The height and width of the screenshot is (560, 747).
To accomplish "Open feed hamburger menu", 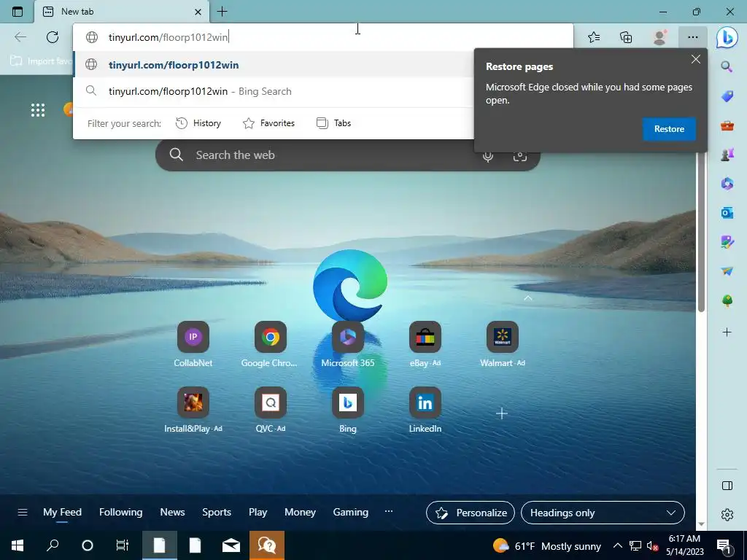I will [x=23, y=513].
